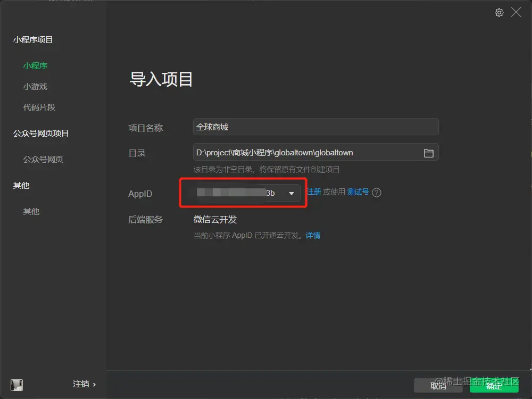Expand the AppID dropdown arrow
Image resolution: width=532 pixels, height=399 pixels.
tap(291, 194)
